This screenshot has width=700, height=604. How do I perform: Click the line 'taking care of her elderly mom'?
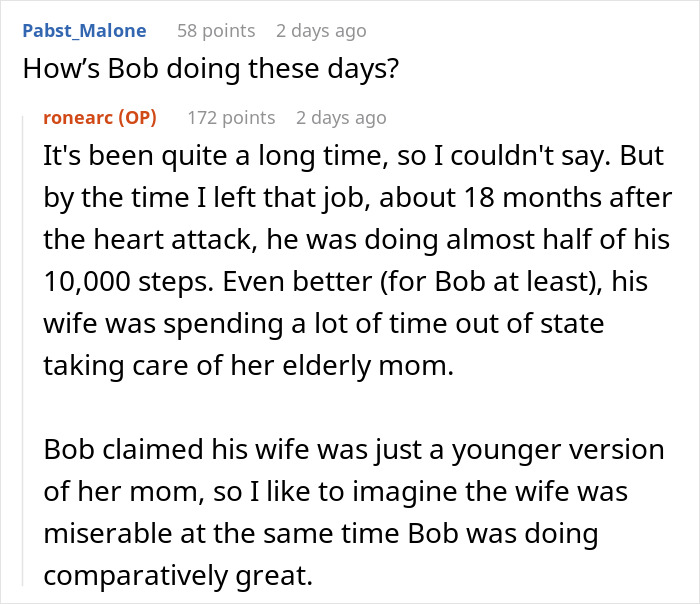tap(248, 367)
